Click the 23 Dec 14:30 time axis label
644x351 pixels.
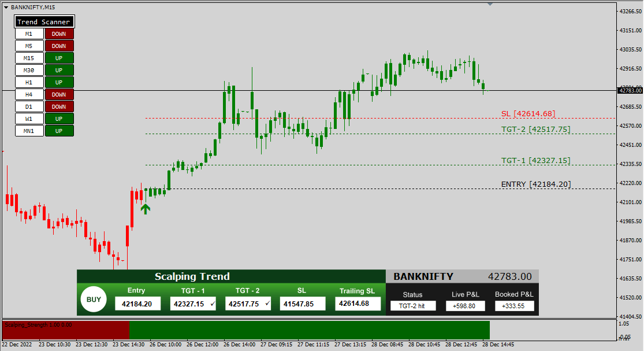point(129,345)
